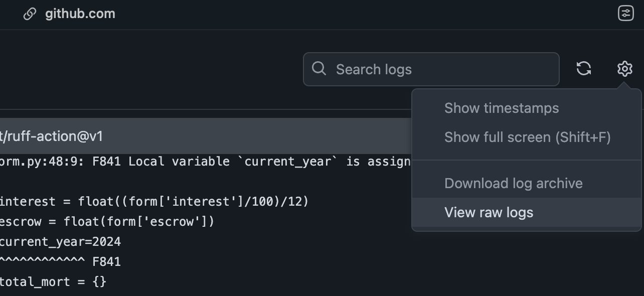Open the page controls icon in top-right corner

point(625,14)
